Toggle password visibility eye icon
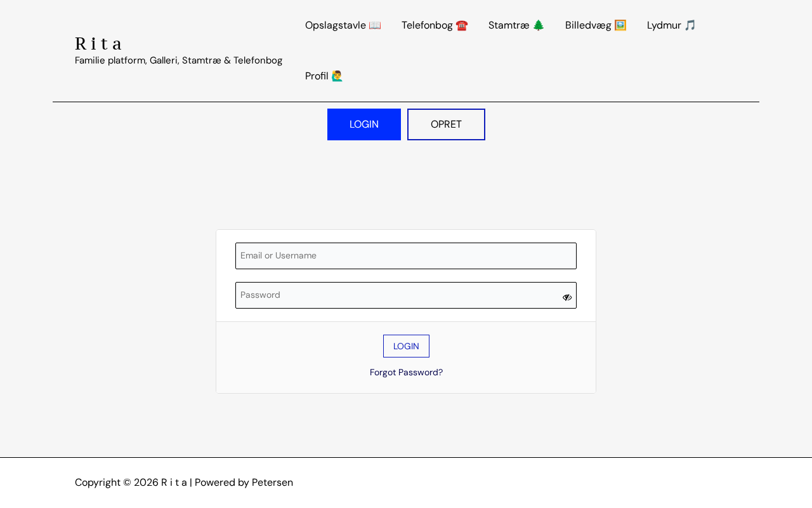This screenshot has height=508, width=812. pyautogui.click(x=567, y=297)
